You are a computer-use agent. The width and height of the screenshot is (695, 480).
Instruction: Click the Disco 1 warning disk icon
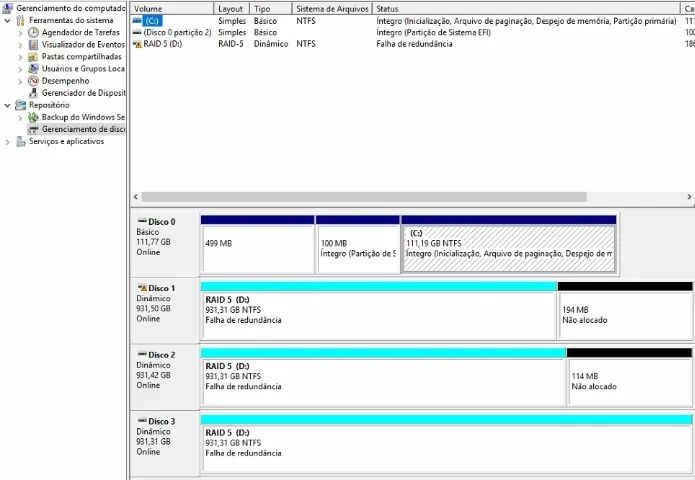142,288
